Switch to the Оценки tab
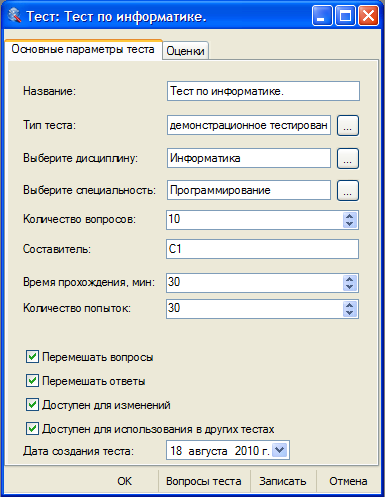 coord(185,51)
